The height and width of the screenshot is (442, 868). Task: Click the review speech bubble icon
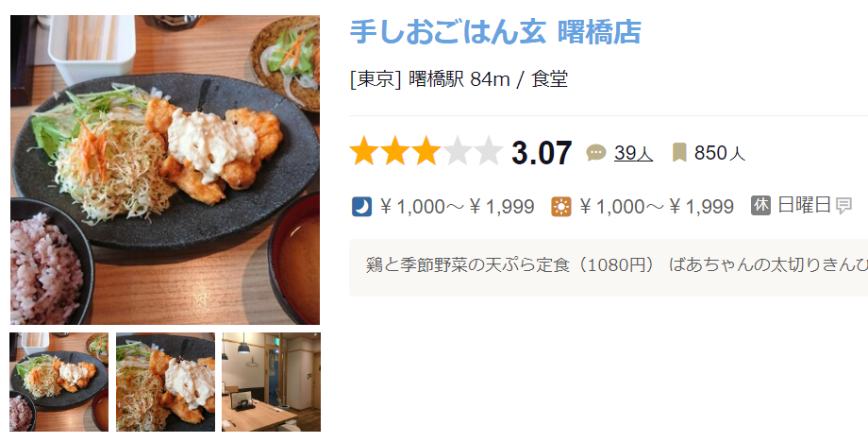pyautogui.click(x=596, y=152)
